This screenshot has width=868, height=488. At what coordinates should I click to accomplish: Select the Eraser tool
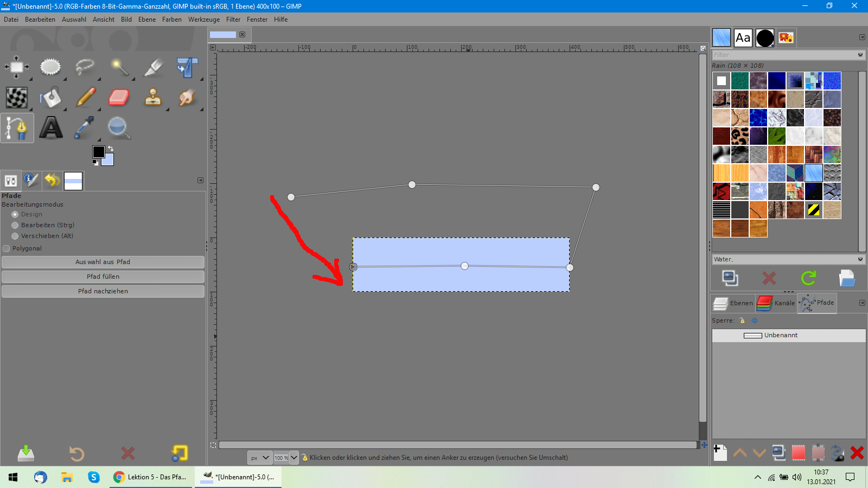click(118, 98)
